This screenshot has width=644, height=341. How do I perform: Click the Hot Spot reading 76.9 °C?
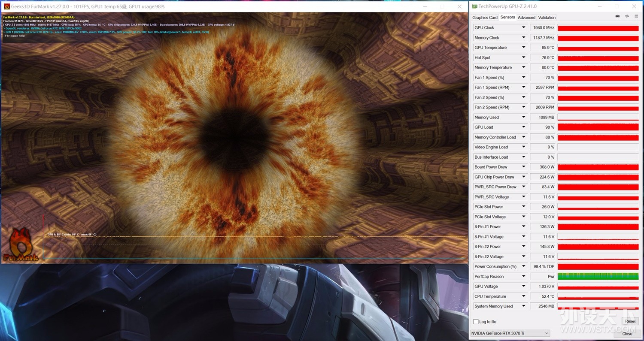[543, 57]
